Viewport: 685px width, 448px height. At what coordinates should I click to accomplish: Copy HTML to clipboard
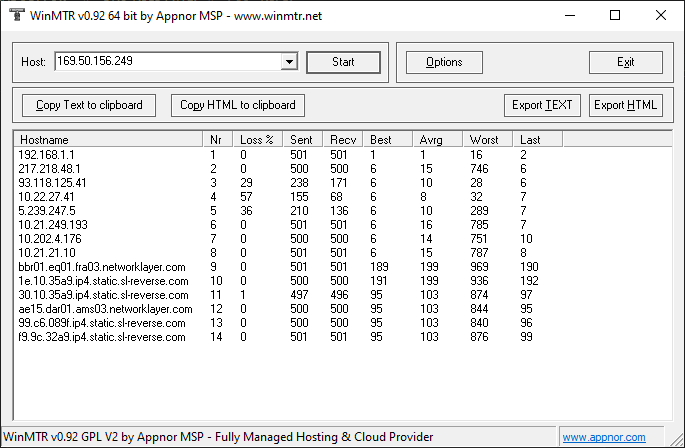coord(238,105)
